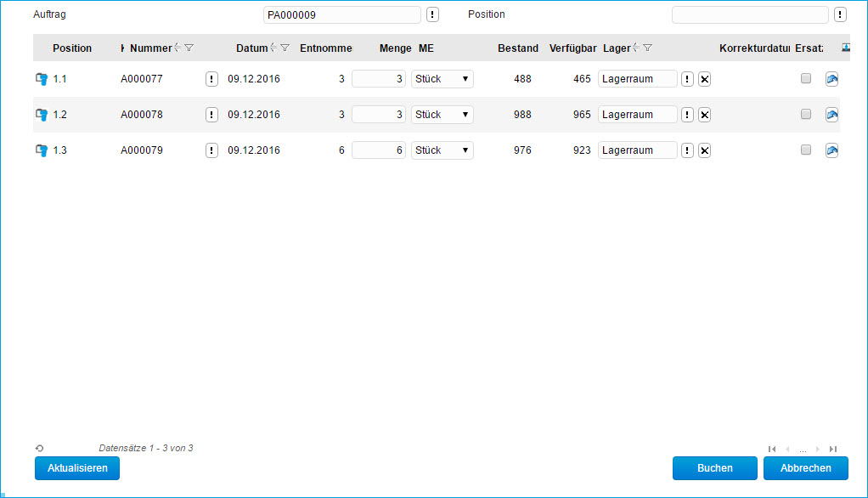
Task: Click the Abbrechen button
Action: (x=805, y=468)
